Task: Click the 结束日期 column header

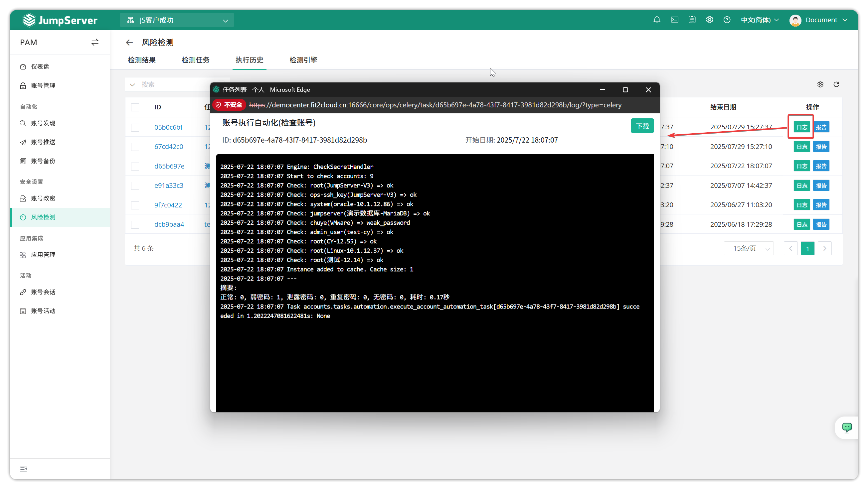Action: pos(723,107)
